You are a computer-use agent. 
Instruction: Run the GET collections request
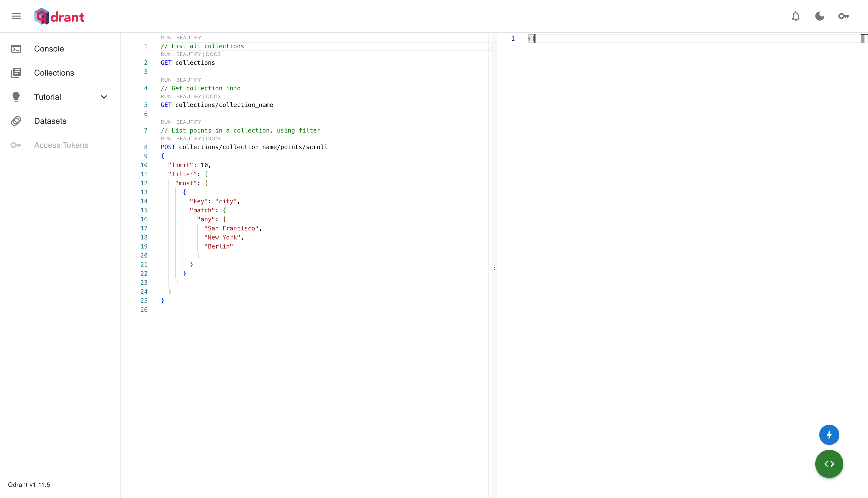166,54
